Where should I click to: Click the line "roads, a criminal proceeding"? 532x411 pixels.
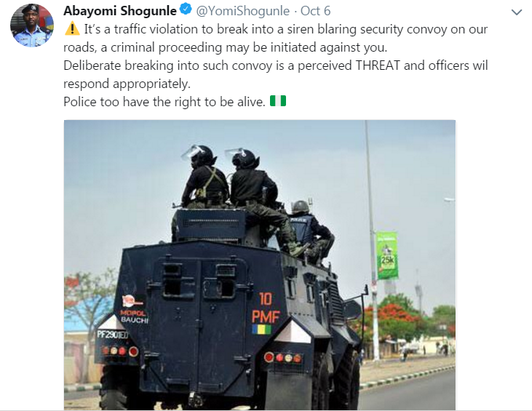pos(226,47)
